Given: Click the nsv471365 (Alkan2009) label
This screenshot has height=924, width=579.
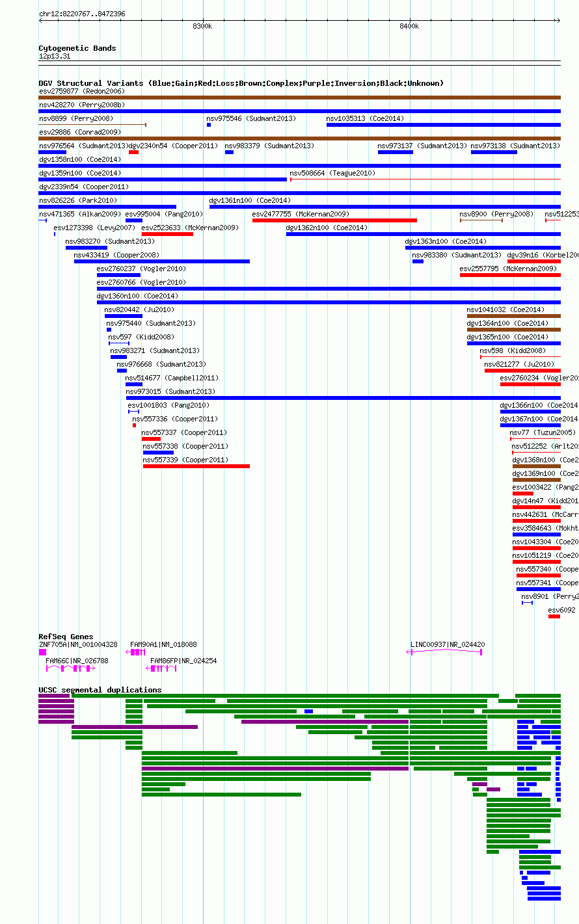Looking at the screenshot, I should [80, 214].
